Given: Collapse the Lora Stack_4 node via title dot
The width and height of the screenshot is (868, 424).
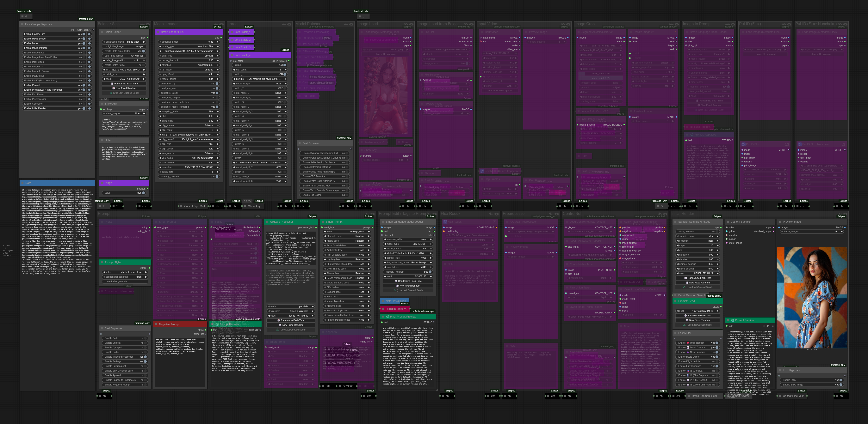Looking at the screenshot, I should 232,55.
